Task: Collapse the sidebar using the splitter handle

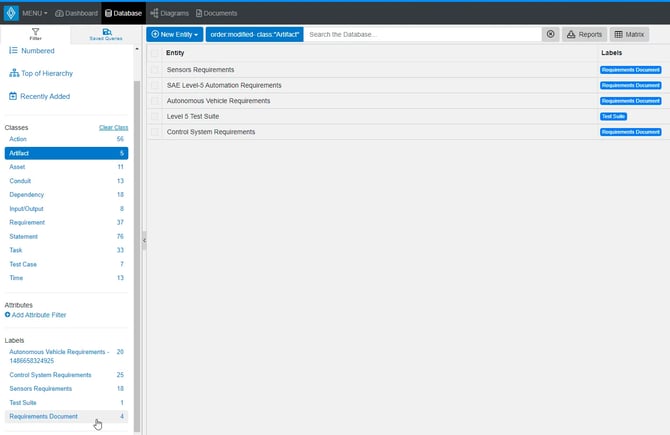Action: [x=143, y=240]
